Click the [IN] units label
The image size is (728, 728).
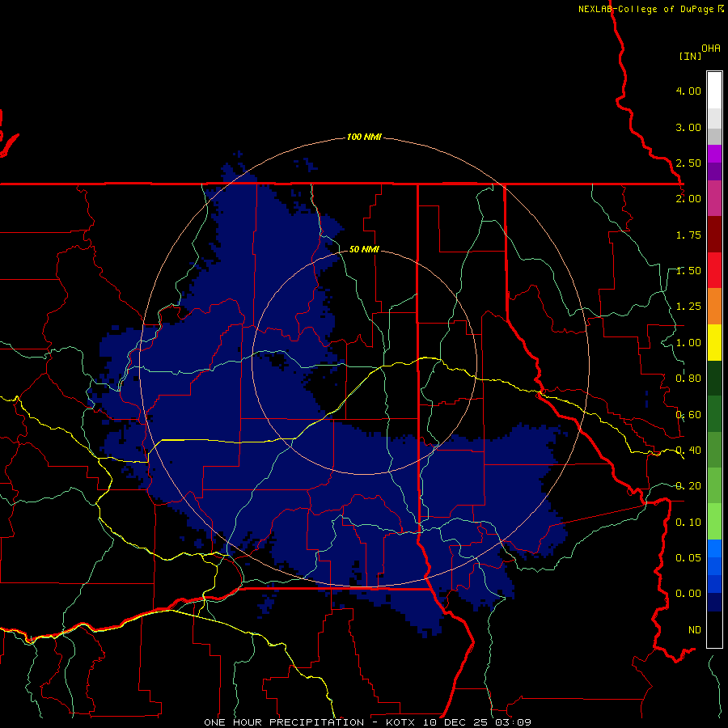click(x=690, y=56)
